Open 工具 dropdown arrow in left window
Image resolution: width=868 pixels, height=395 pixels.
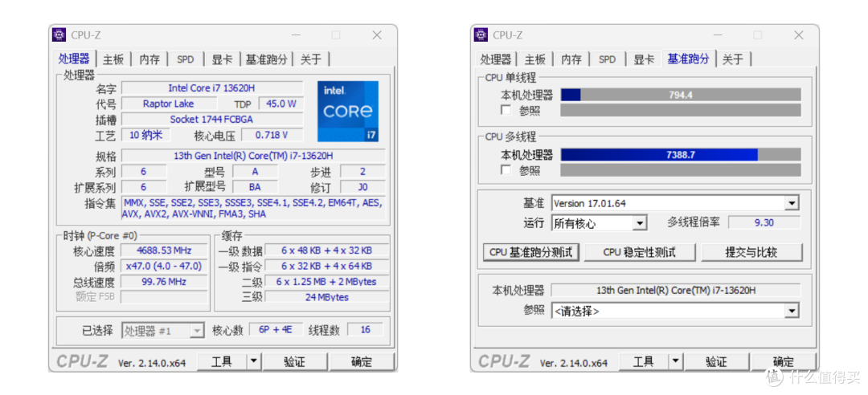pos(254,362)
